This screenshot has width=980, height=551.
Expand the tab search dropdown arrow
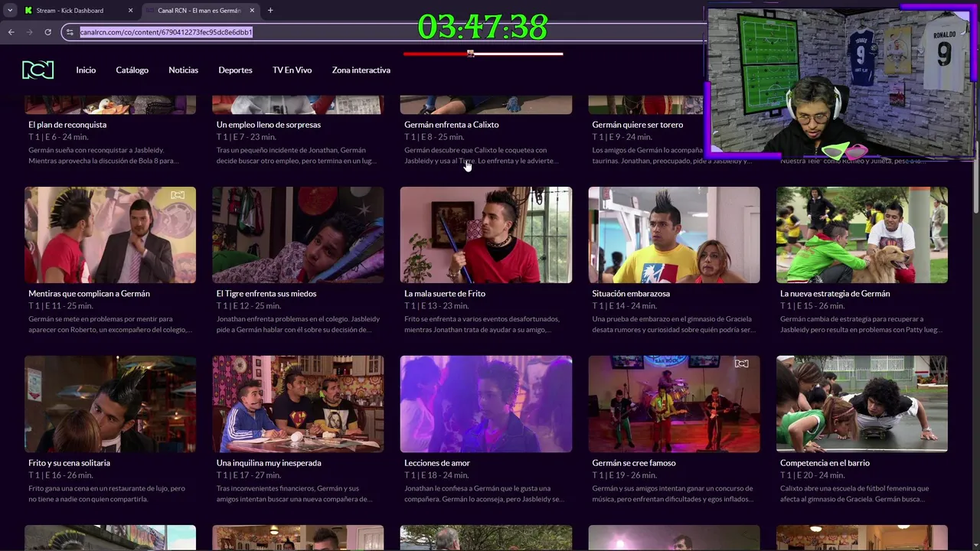click(x=10, y=11)
